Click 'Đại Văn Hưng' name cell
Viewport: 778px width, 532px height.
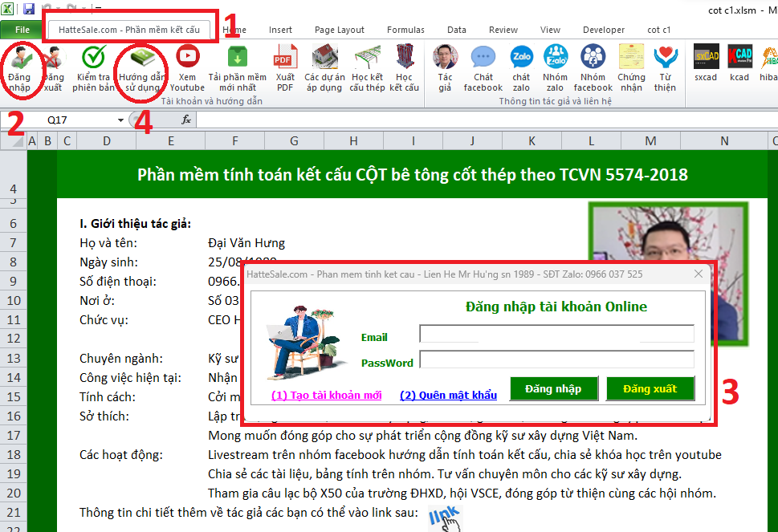pos(246,243)
